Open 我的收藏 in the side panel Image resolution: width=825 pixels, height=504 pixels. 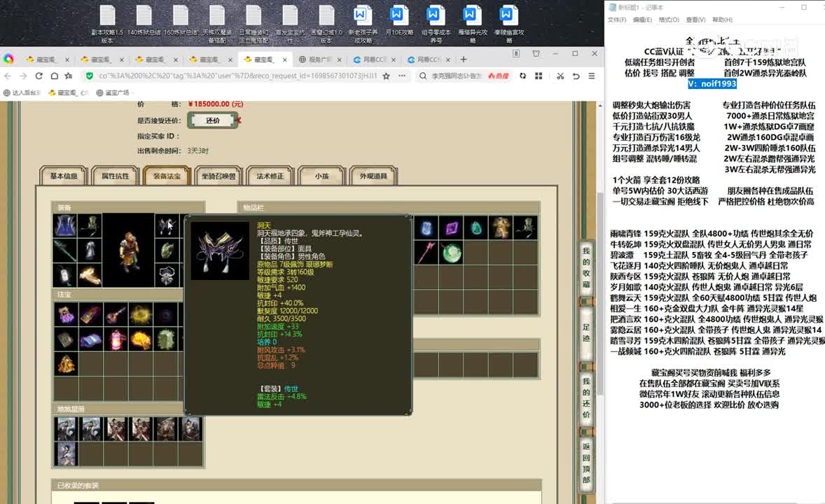click(586, 267)
